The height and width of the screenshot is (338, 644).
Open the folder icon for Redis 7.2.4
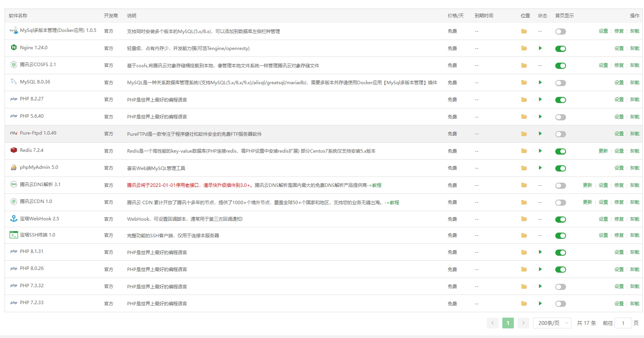click(524, 151)
